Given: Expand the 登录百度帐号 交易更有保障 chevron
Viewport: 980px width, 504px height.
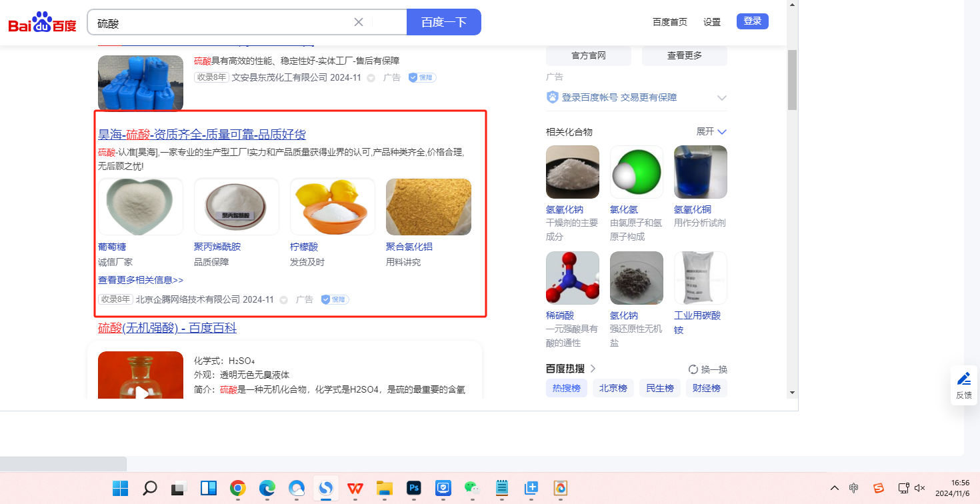Looking at the screenshot, I should tap(721, 98).
